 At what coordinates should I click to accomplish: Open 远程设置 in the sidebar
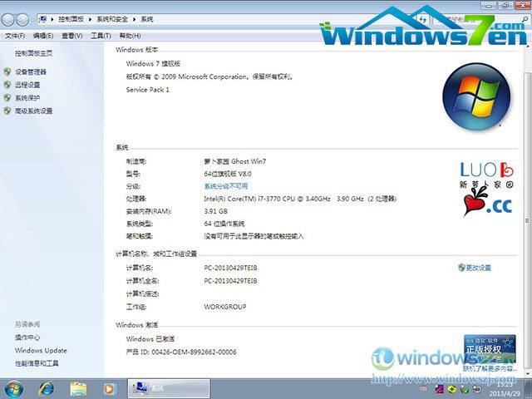point(27,85)
